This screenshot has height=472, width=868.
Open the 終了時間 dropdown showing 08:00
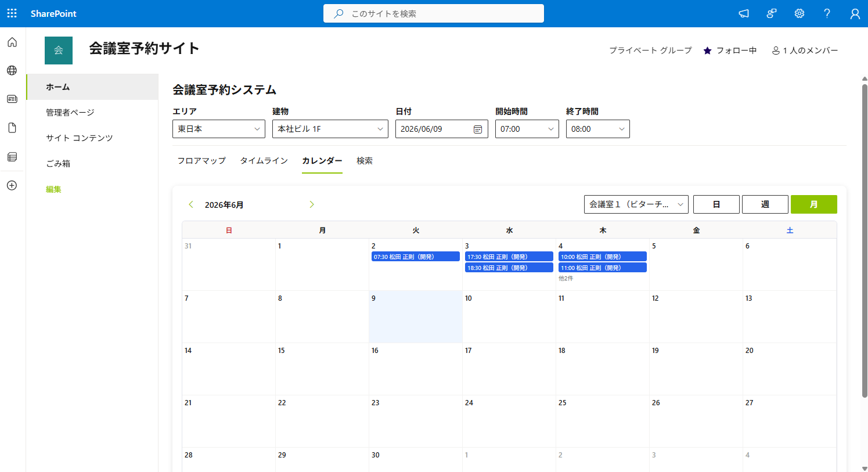click(598, 129)
